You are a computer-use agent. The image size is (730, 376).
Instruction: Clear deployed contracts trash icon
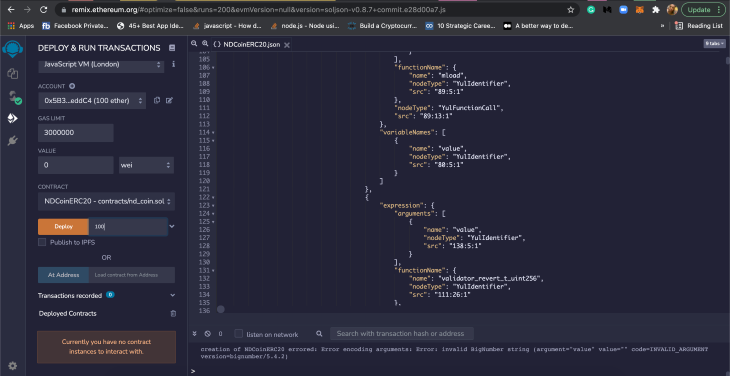(x=173, y=314)
